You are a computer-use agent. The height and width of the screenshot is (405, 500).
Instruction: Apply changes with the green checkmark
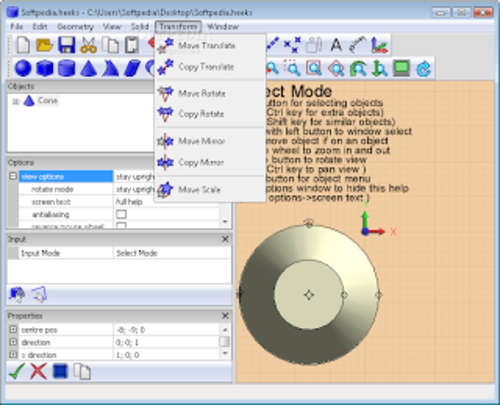[17, 371]
